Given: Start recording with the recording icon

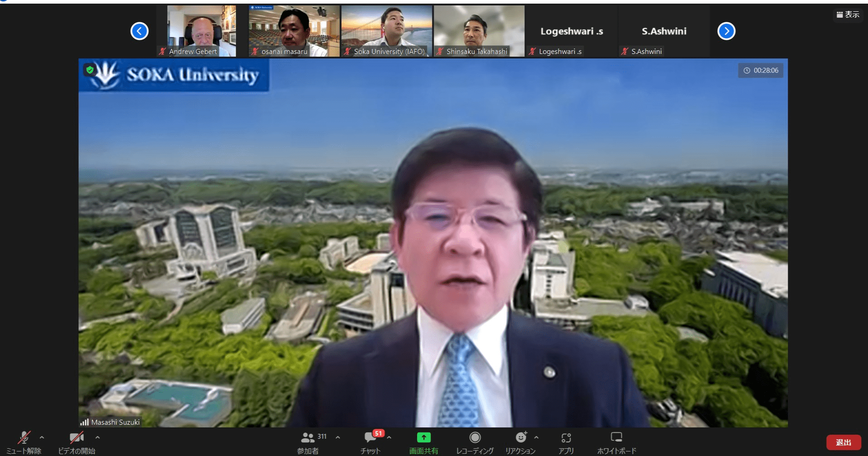Looking at the screenshot, I should 475,437.
